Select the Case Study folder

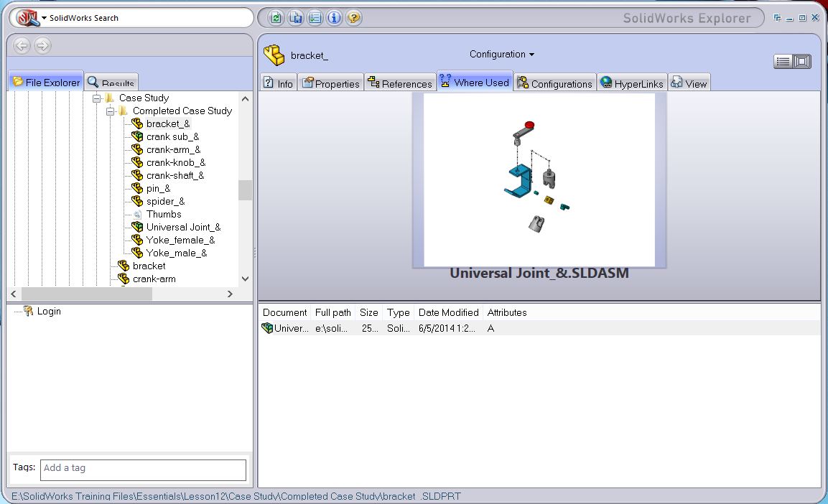tap(144, 98)
